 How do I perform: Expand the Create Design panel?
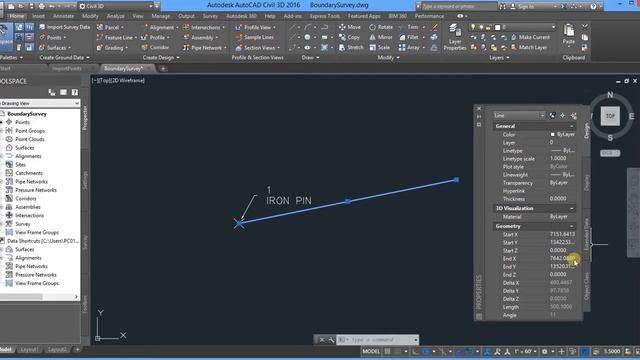(161, 58)
